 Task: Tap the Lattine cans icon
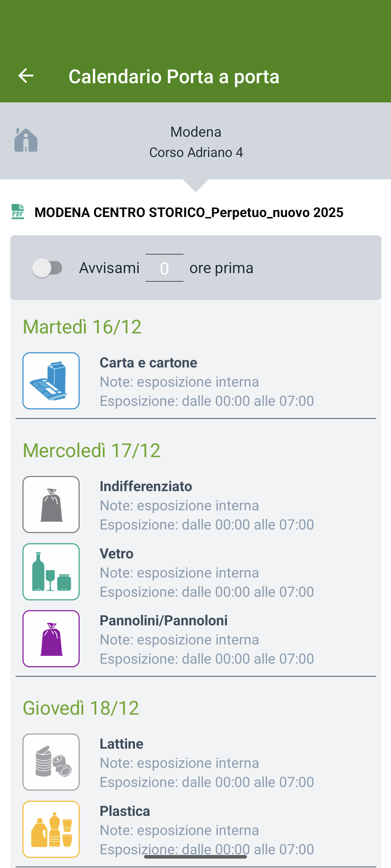click(51, 762)
